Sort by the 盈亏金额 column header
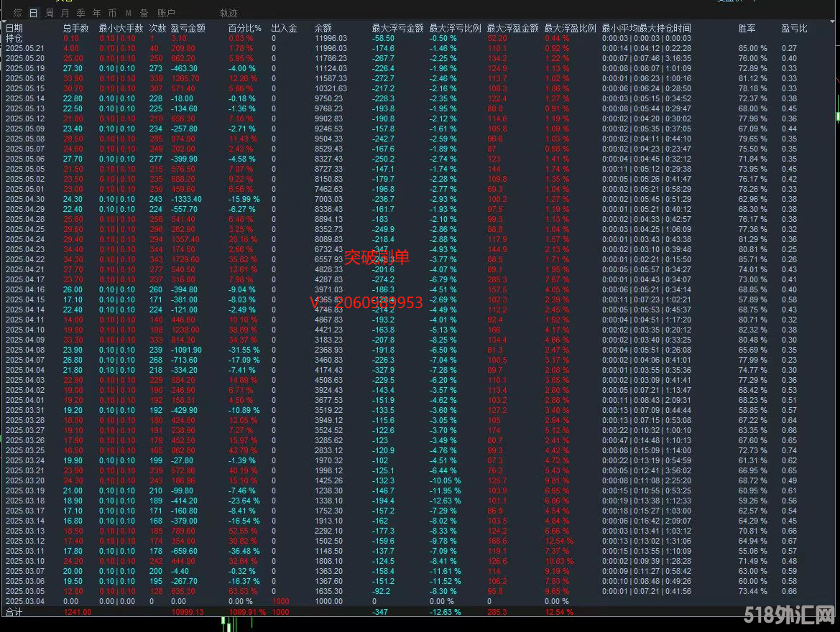This screenshot has height=632, width=840. coord(188,28)
